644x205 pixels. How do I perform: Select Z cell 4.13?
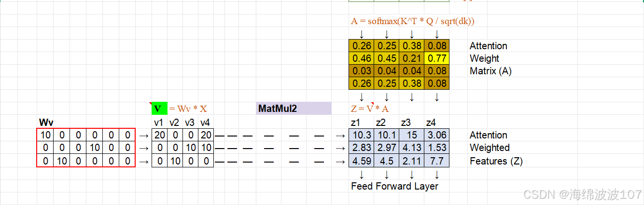411,148
